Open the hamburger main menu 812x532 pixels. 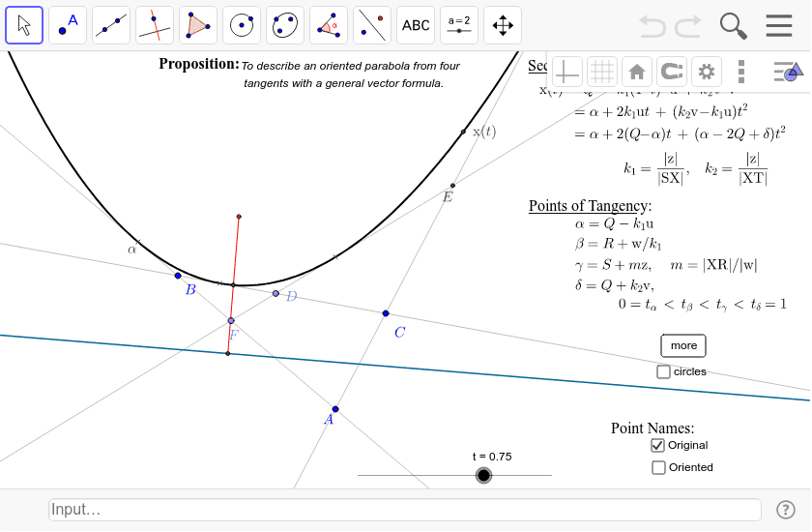(x=779, y=25)
